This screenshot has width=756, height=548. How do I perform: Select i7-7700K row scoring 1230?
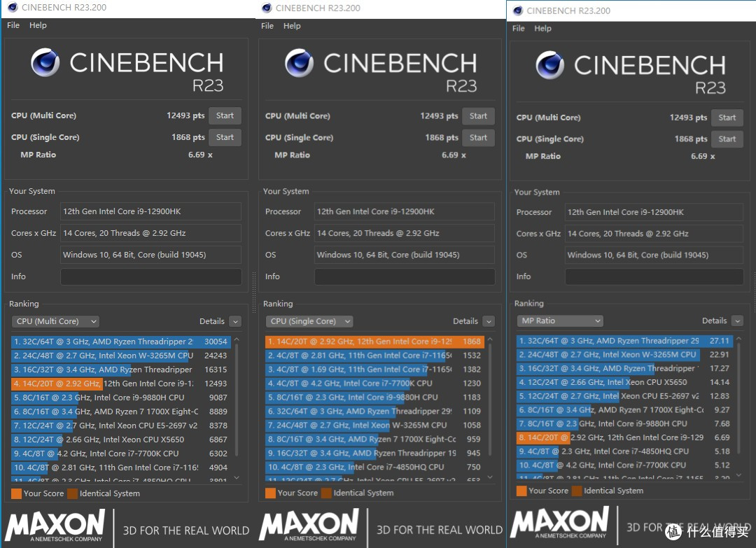pyautogui.click(x=374, y=384)
